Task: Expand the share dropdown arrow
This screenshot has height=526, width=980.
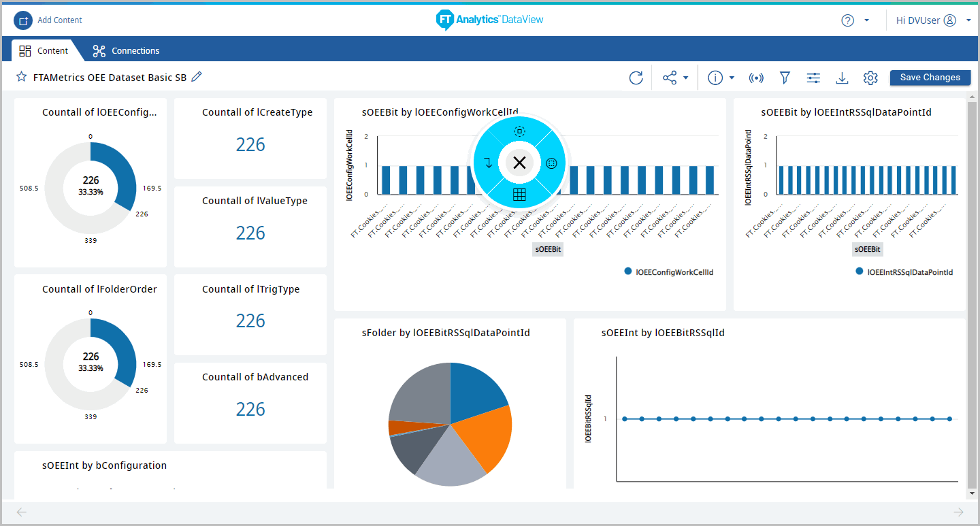Action: [686, 78]
